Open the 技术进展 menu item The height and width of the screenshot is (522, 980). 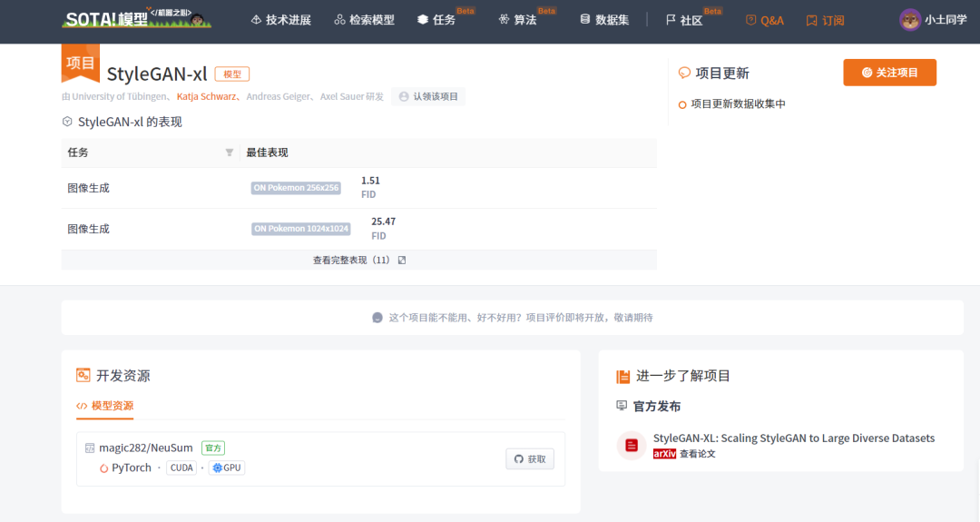[x=280, y=20]
